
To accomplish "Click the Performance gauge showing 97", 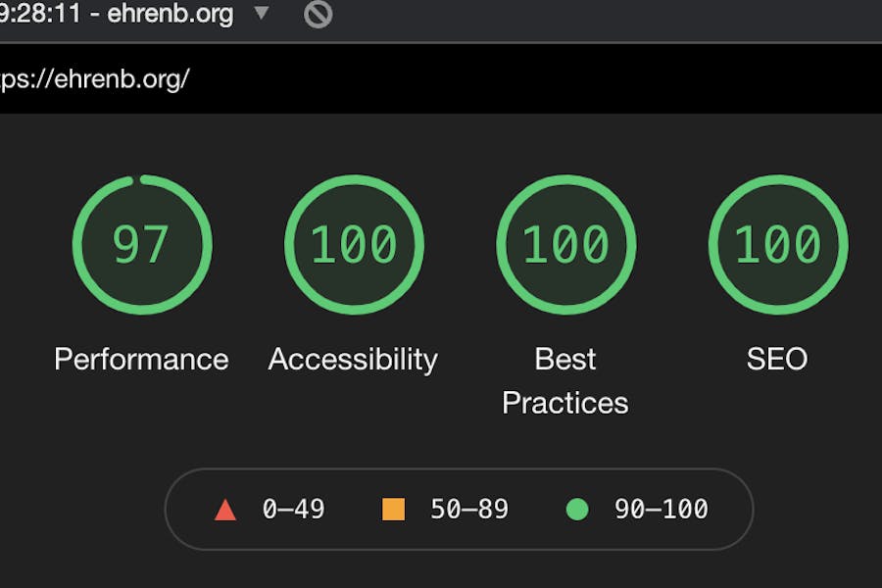I will (x=142, y=244).
